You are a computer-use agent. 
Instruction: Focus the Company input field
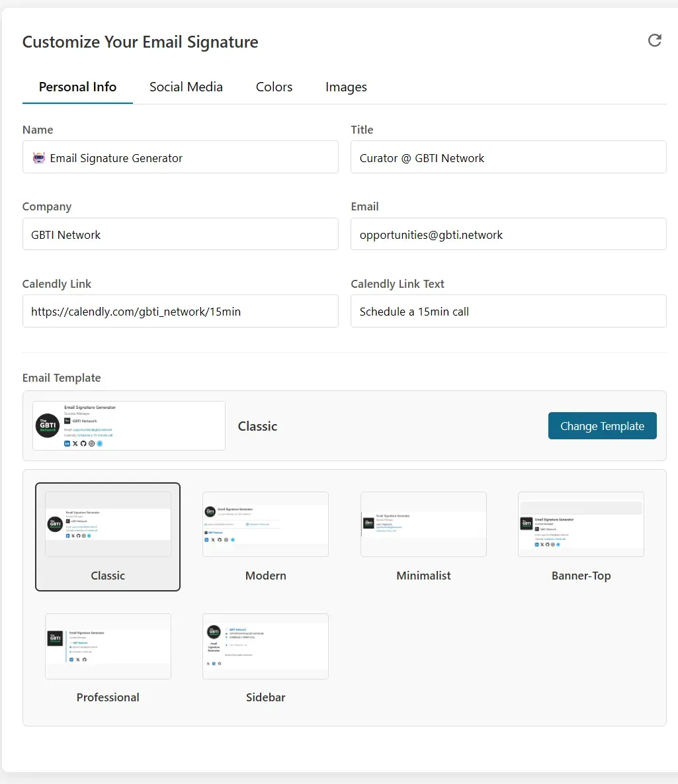[181, 234]
